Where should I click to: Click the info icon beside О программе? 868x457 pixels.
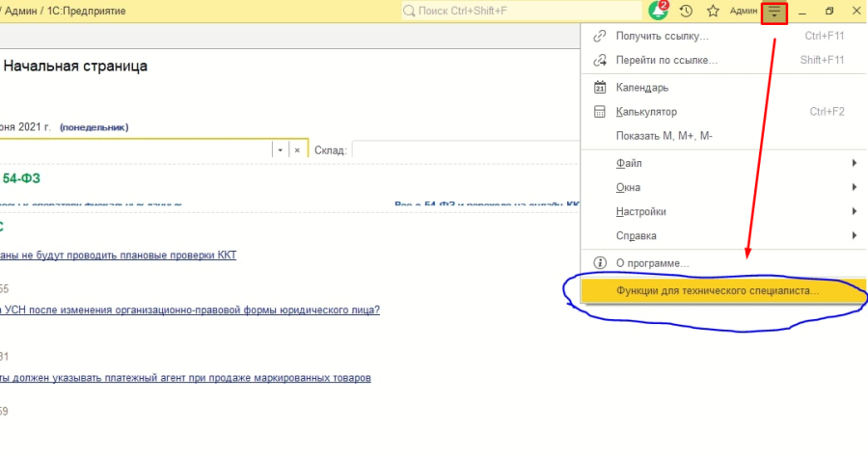tap(599, 262)
